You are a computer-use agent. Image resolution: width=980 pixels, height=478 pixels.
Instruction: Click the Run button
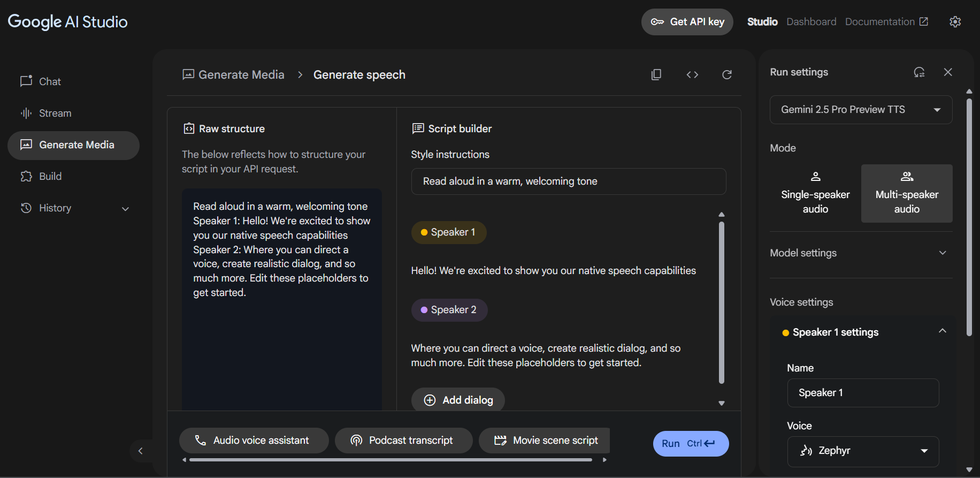[691, 444]
